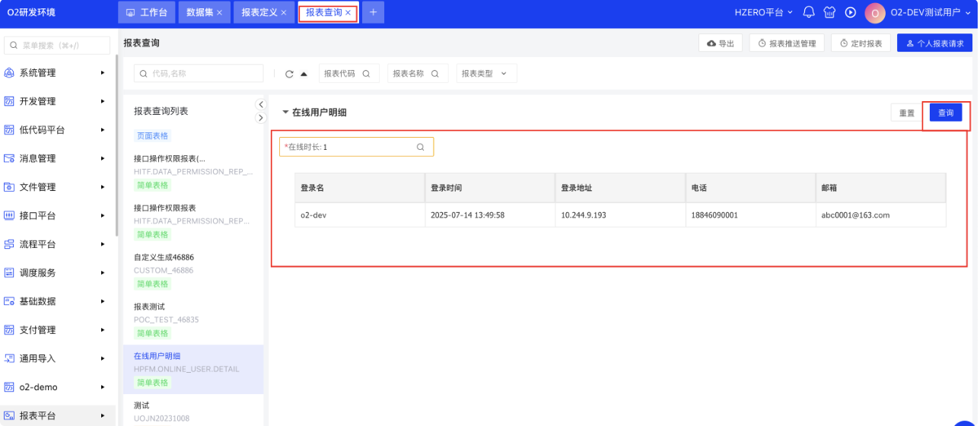Collapse the 在线用户明细 section

(286, 113)
